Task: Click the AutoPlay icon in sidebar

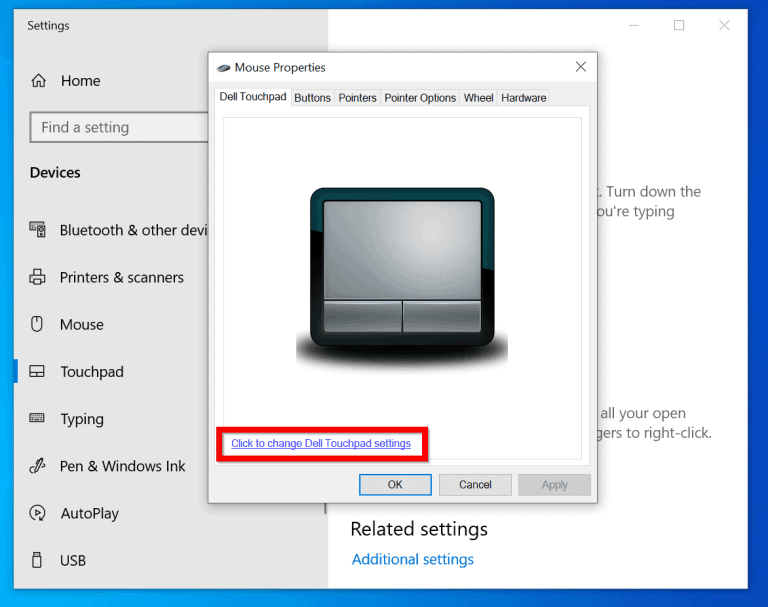Action: coord(37,513)
